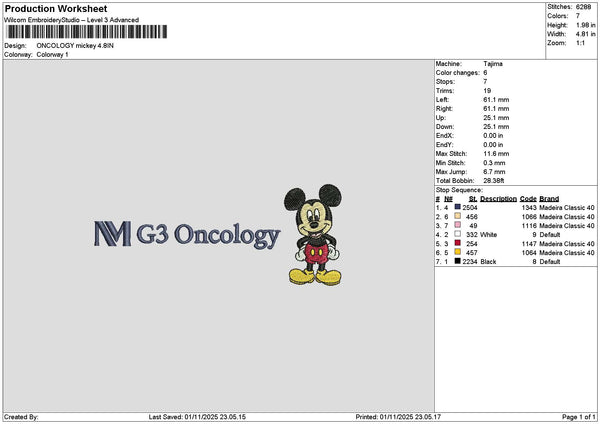
Task: Click 'Last Saved: 01/11/2025 23.05.15' footer text
Action: [x=197, y=417]
